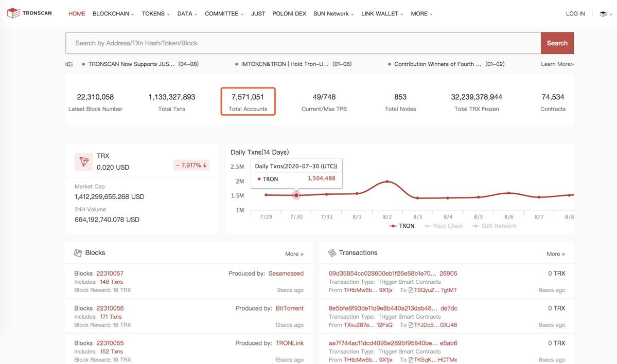Screen dimensions: 617x364
Task: Click the TRONSCAN logo icon
Action: (x=14, y=13)
